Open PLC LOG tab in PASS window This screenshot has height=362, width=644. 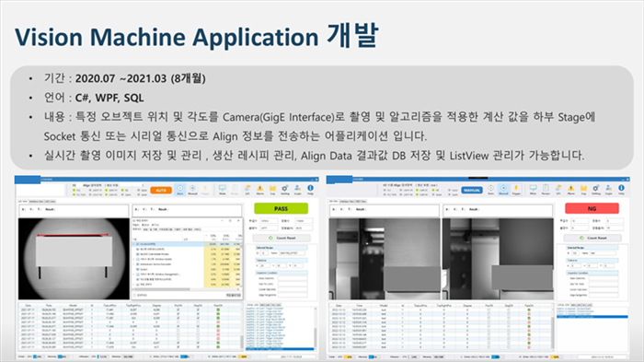tap(276, 305)
